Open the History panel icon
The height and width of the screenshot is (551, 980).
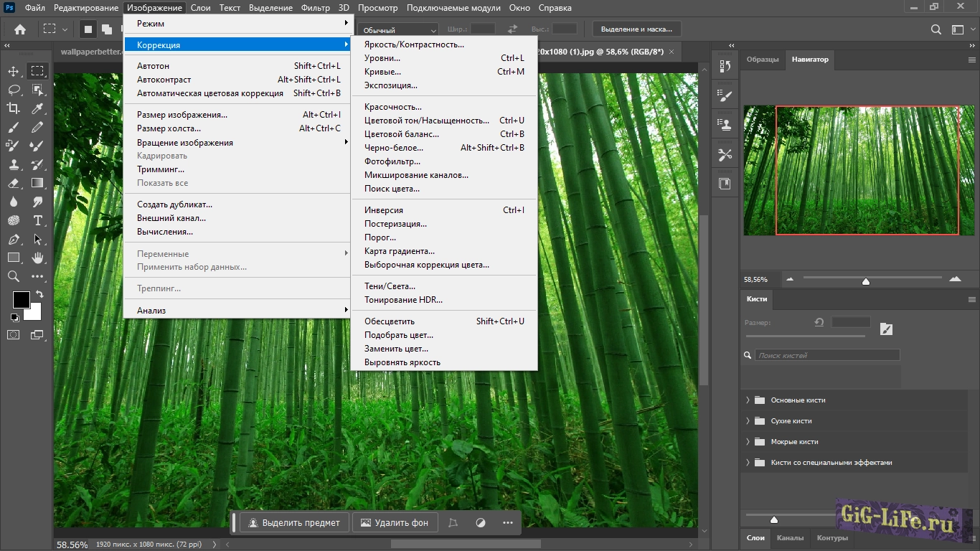point(725,66)
